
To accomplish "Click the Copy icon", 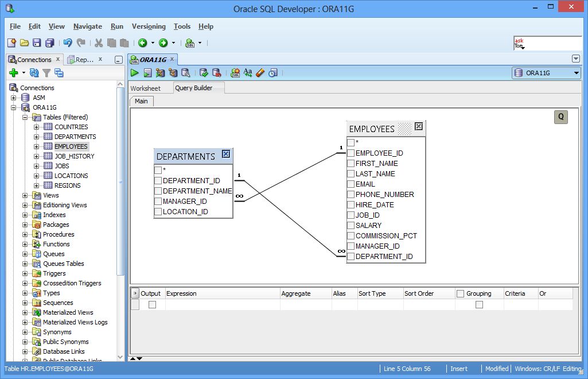I will coord(111,42).
